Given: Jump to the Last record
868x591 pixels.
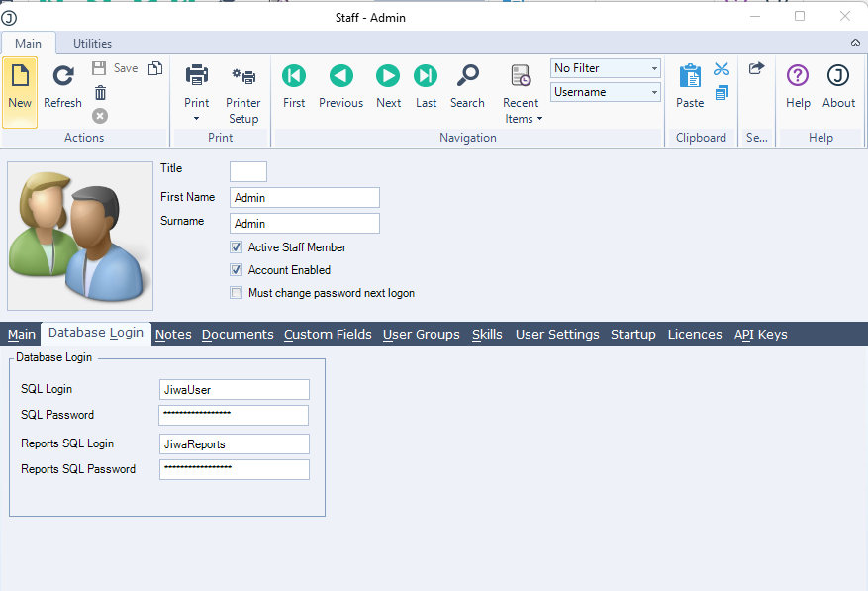Looking at the screenshot, I should tap(426, 76).
